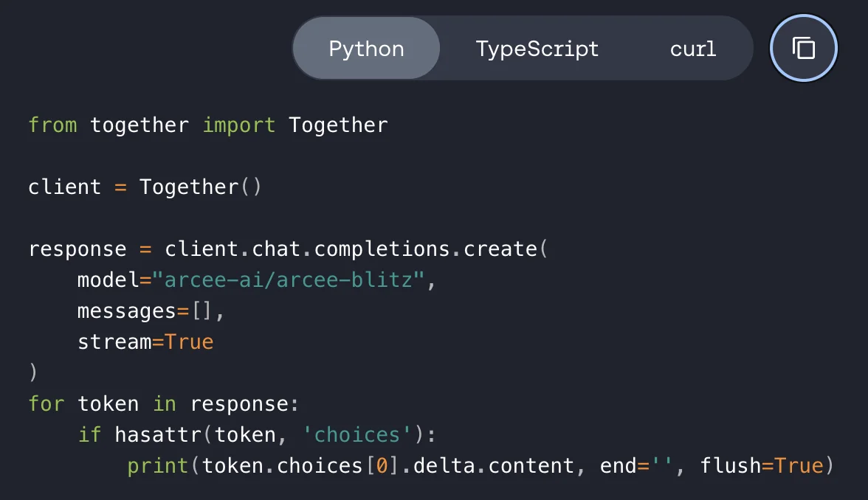The width and height of the screenshot is (868, 500).
Task: Click the orange True value after stream=
Action: [189, 342]
